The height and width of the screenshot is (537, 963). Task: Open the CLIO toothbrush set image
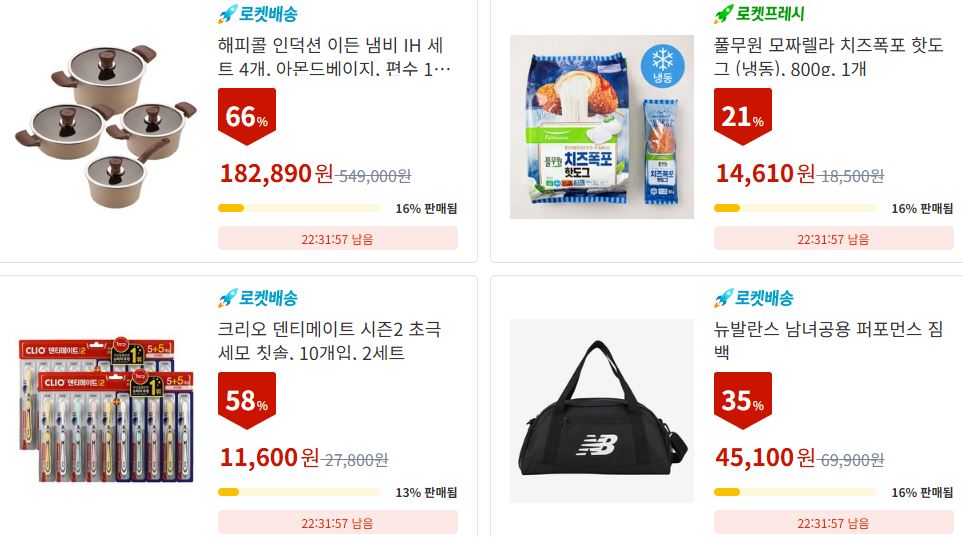tap(106, 410)
